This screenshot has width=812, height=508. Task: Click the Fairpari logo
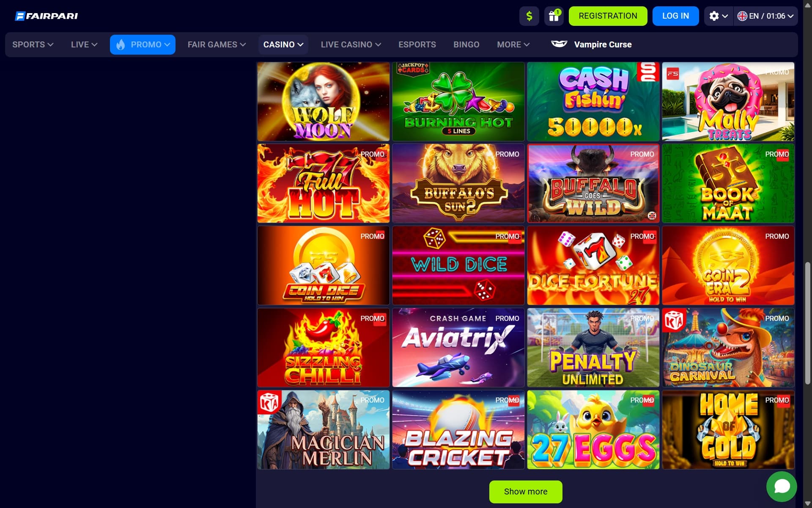[x=47, y=16]
